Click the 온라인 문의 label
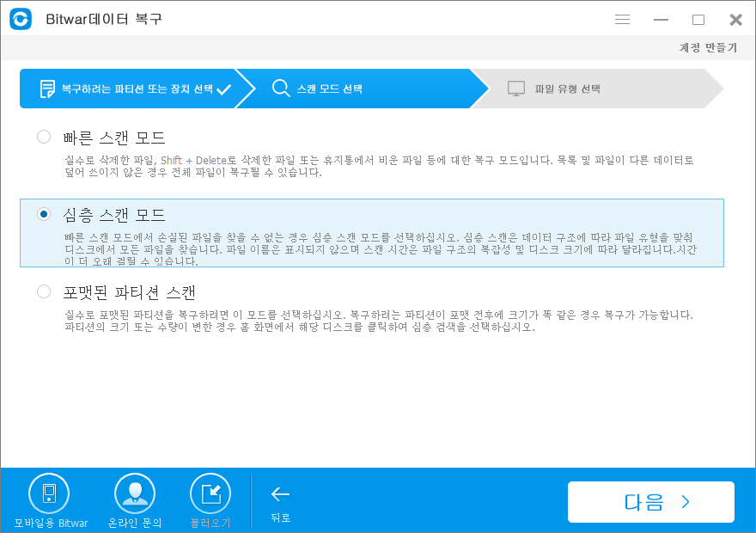Viewport: 756px width, 533px height. [135, 524]
